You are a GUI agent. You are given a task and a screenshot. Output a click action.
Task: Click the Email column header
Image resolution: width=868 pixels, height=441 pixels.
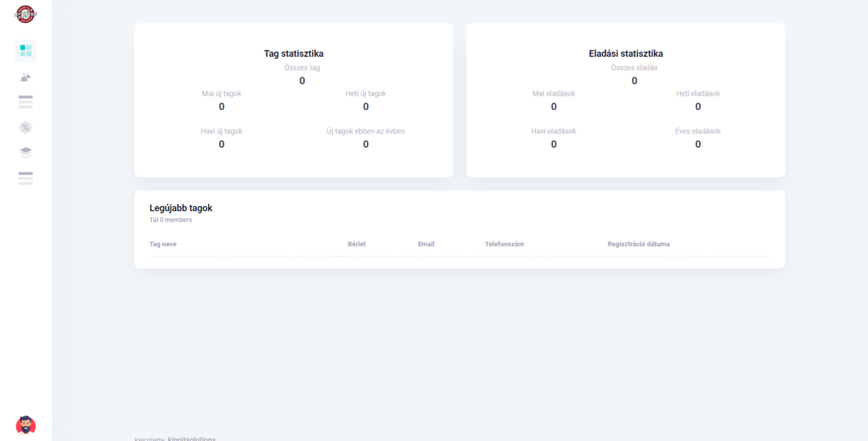(426, 244)
